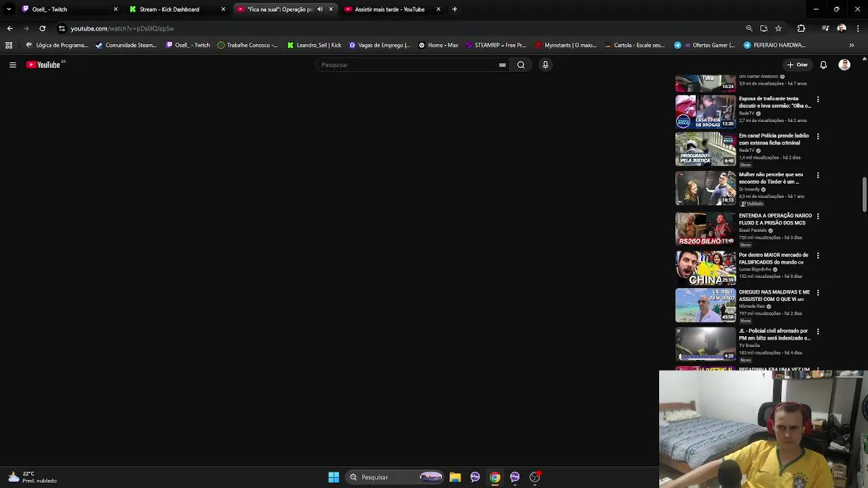Open video title "Mulher não percebe que seu encontro"

(x=771, y=178)
